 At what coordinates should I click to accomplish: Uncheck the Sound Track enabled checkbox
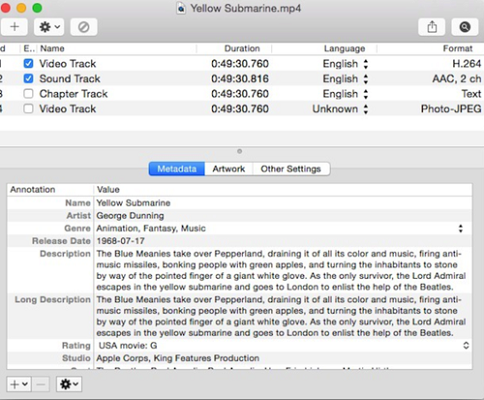pyautogui.click(x=29, y=78)
